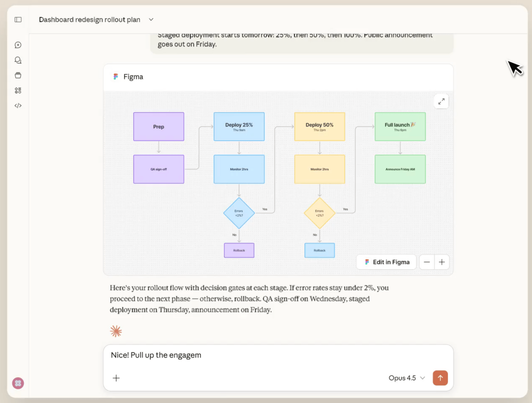This screenshot has width=532, height=403.
Task: Toggle the sidebar panel icon
Action: pos(18,20)
